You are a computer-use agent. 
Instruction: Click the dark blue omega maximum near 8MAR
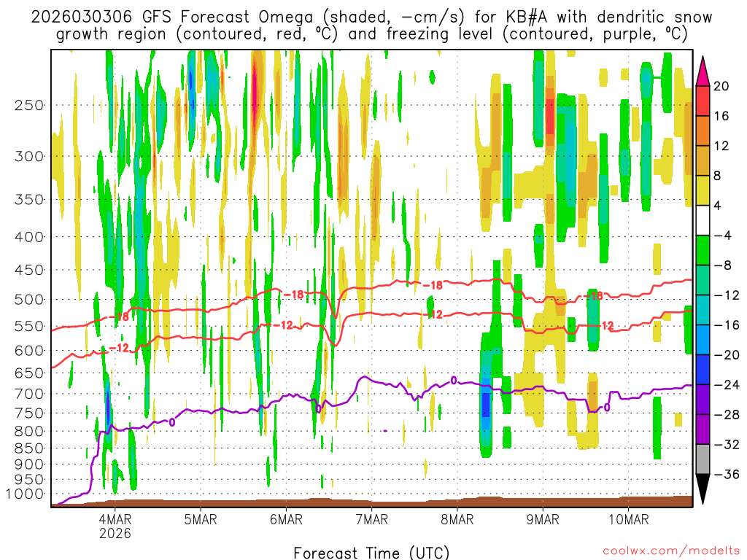tap(485, 405)
